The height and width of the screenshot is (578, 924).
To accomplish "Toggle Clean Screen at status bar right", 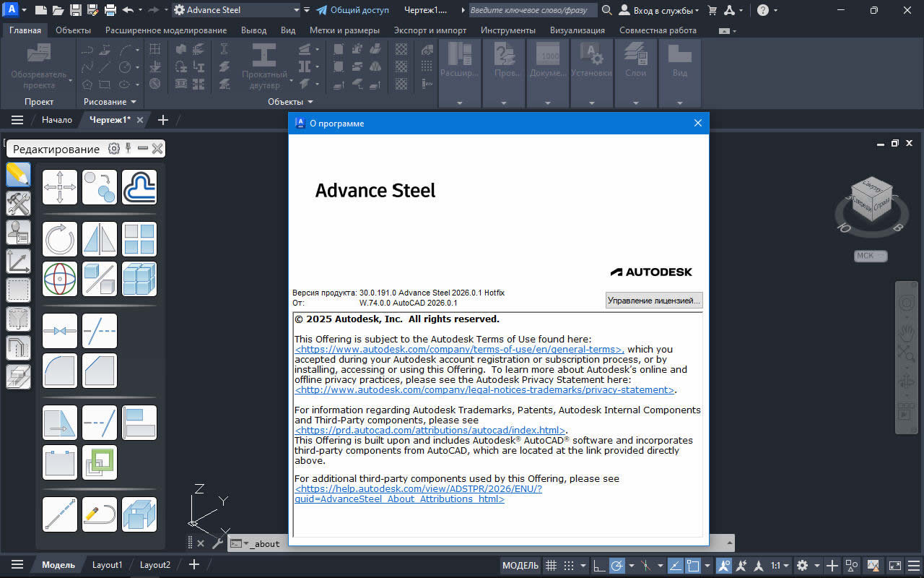I will click(x=895, y=565).
